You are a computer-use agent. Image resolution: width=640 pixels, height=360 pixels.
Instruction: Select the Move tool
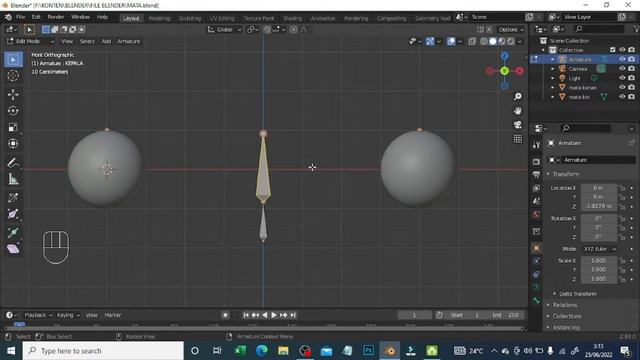pyautogui.click(x=13, y=94)
